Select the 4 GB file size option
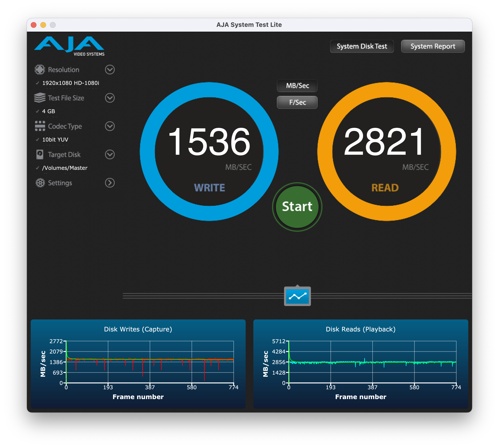The image size is (499, 448). [48, 111]
